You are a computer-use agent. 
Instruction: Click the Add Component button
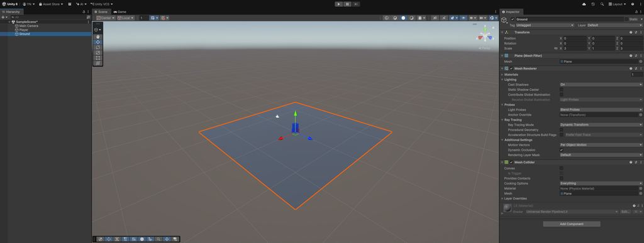[x=571, y=224]
